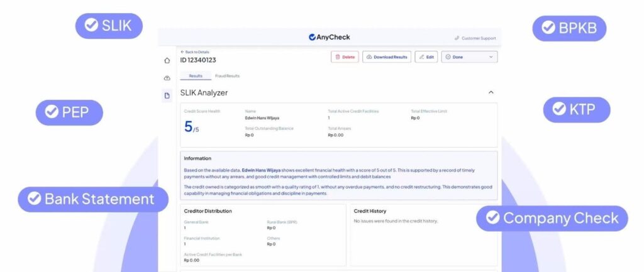
Task: Switch to the Results tab
Action: point(196,76)
